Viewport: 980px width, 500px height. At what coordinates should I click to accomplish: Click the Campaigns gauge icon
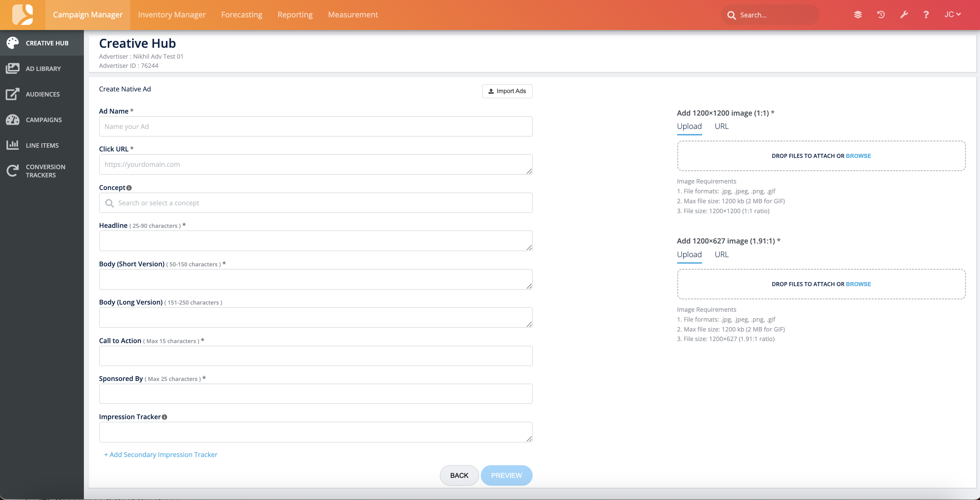[13, 119]
